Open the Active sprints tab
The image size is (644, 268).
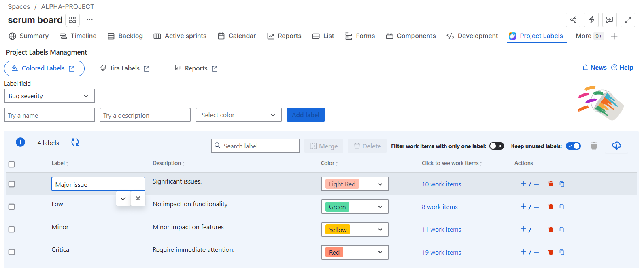[x=180, y=36]
